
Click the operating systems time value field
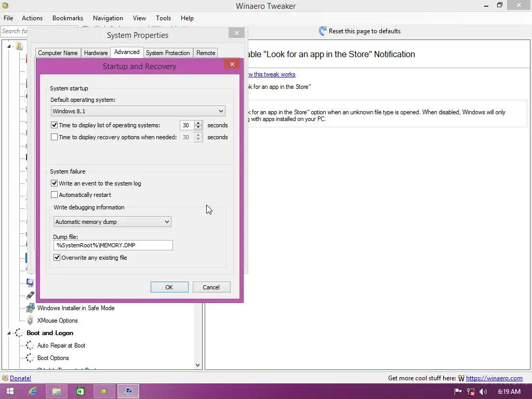(187, 125)
